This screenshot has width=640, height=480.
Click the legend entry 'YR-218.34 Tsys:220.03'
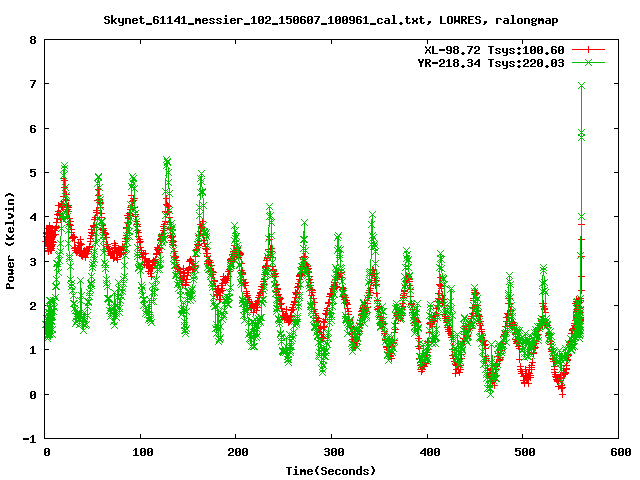pos(491,63)
